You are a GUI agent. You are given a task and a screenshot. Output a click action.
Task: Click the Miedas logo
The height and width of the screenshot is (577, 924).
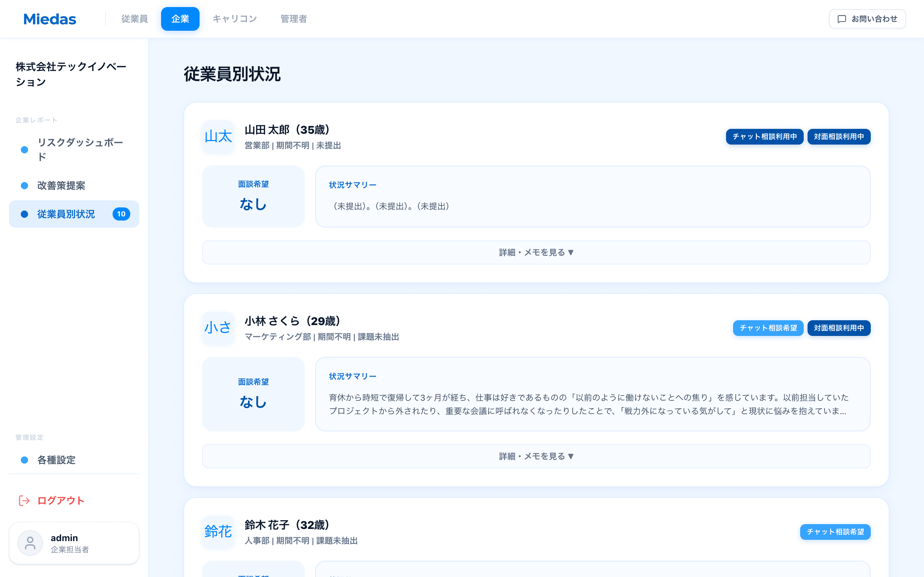[x=50, y=19]
